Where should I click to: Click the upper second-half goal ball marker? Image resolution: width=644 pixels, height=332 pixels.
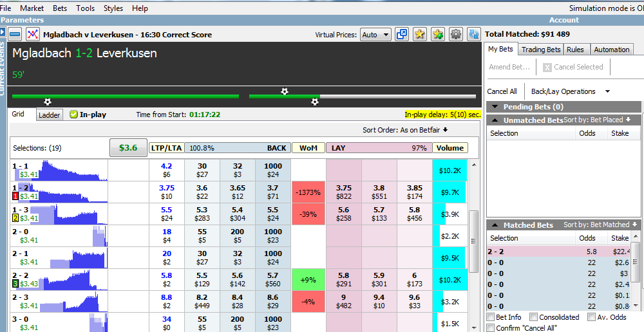284,91
